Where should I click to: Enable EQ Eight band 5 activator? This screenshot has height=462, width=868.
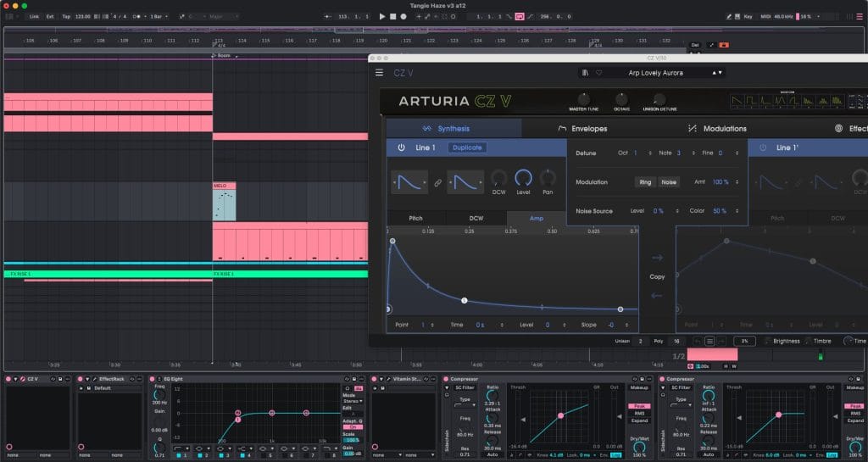coord(263,455)
